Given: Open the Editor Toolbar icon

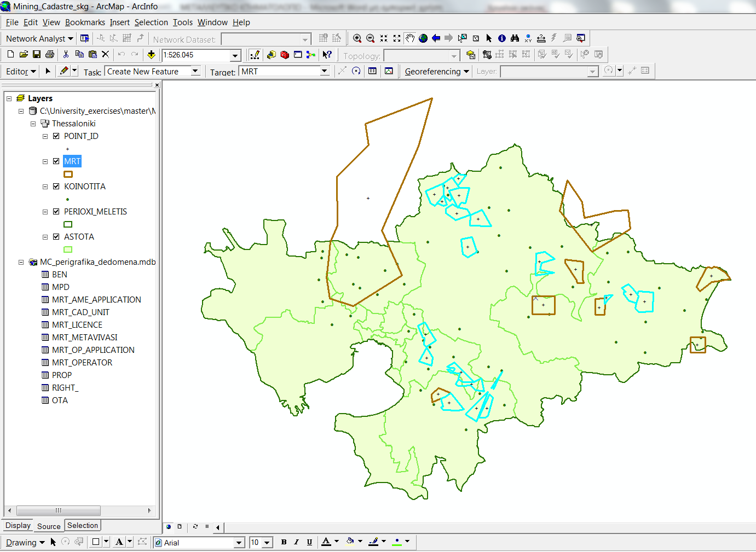Looking at the screenshot, I should (x=255, y=55).
